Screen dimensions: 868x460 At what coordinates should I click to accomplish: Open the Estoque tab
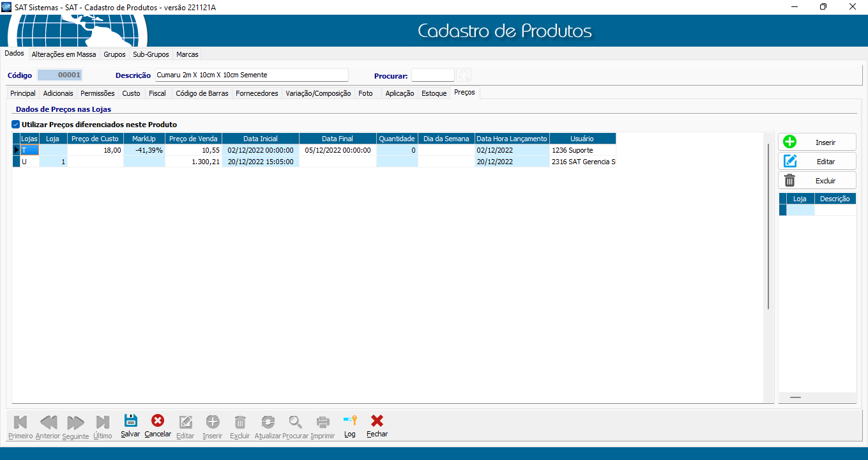point(434,93)
